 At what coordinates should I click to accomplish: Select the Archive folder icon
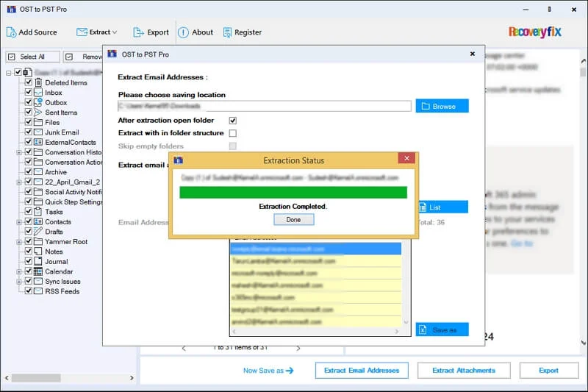pos(38,172)
